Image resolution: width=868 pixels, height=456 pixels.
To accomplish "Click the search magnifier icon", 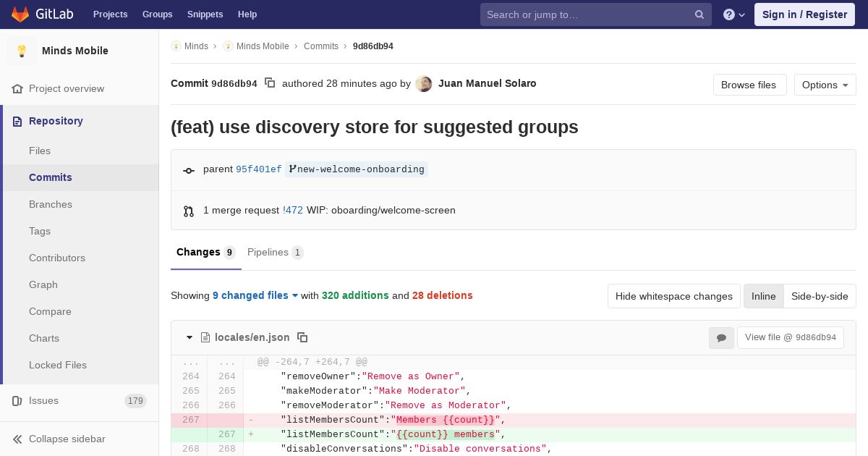I will coord(699,14).
